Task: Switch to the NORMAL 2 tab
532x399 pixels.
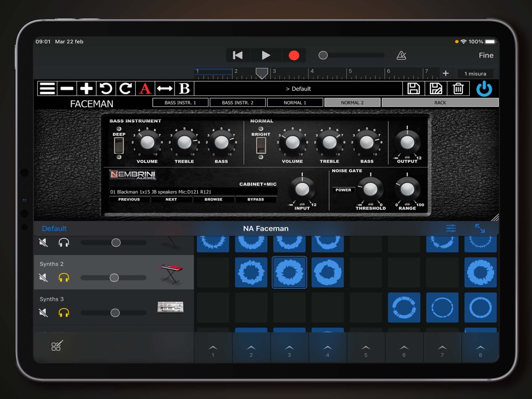Action: coord(352,103)
